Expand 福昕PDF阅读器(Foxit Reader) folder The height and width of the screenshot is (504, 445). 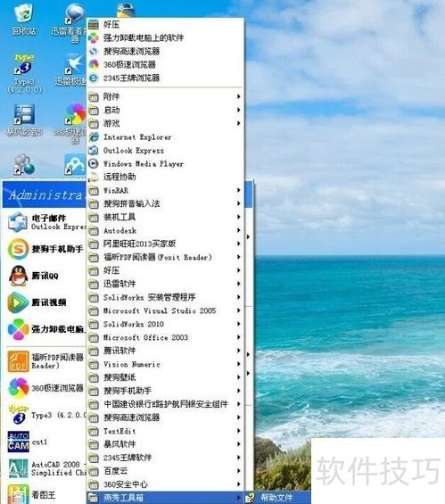tap(165, 258)
